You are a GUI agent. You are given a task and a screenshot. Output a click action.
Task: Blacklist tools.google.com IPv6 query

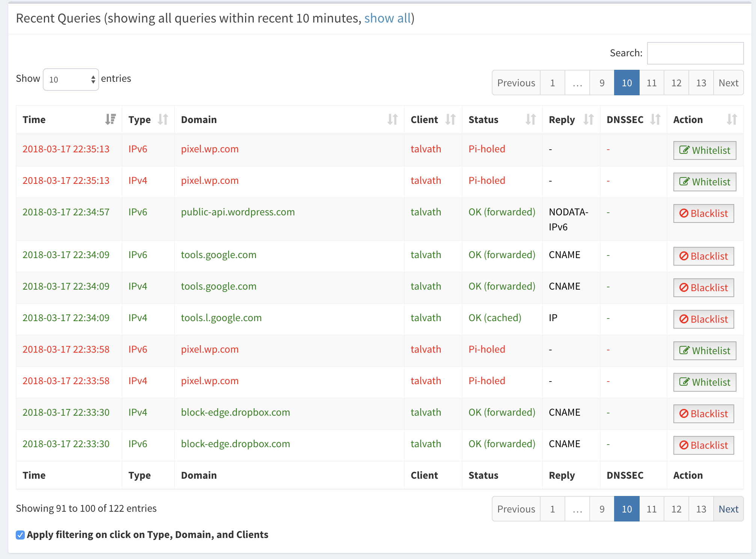coord(703,256)
